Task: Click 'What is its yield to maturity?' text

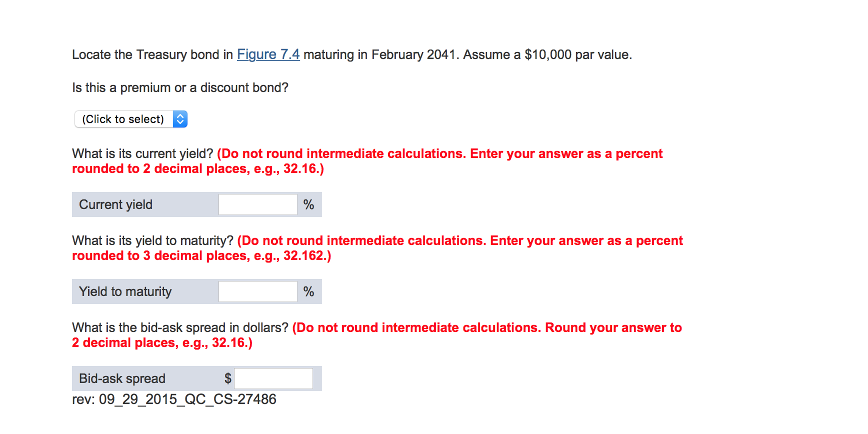Action: tap(153, 241)
